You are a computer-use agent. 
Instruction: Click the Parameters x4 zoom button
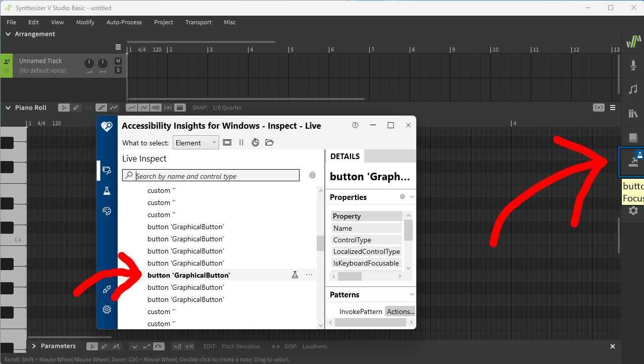click(x=189, y=346)
